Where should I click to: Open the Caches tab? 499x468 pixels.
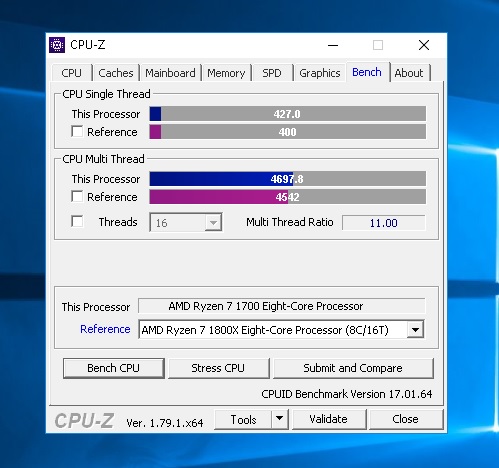[x=116, y=73]
